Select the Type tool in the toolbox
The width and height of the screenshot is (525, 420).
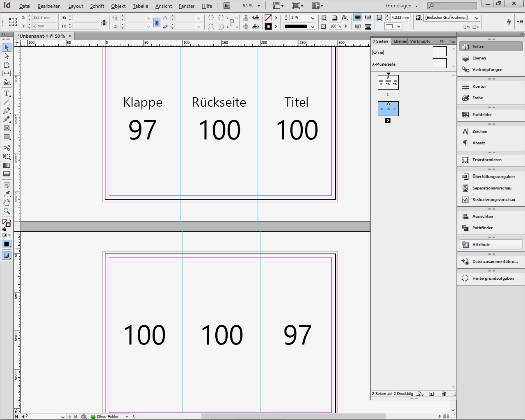pos(7,94)
